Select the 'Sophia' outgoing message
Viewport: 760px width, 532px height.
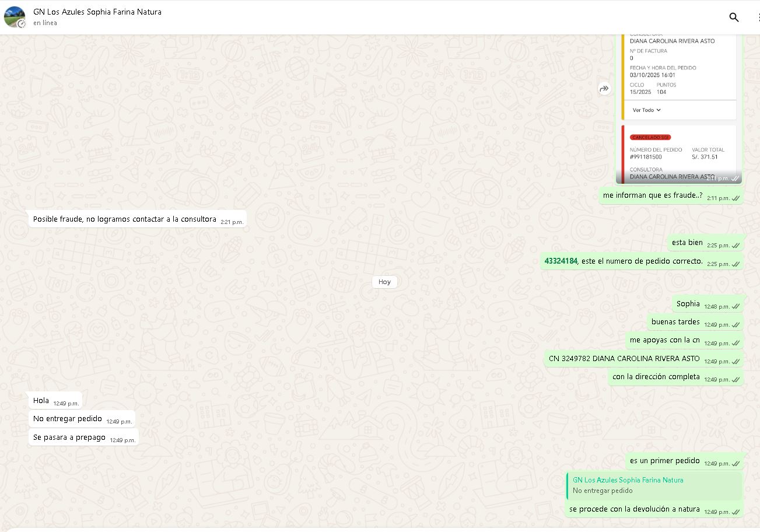click(708, 304)
